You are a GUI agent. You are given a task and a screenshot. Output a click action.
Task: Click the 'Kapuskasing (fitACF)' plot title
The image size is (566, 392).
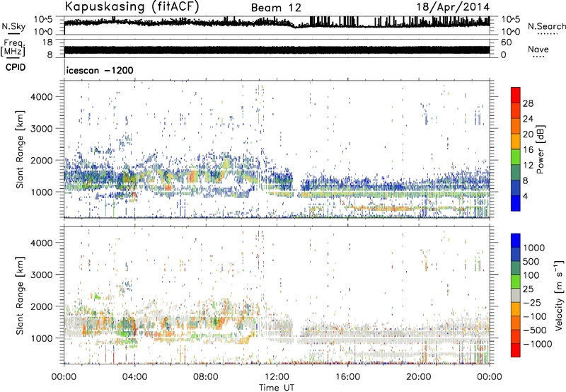(x=132, y=7)
